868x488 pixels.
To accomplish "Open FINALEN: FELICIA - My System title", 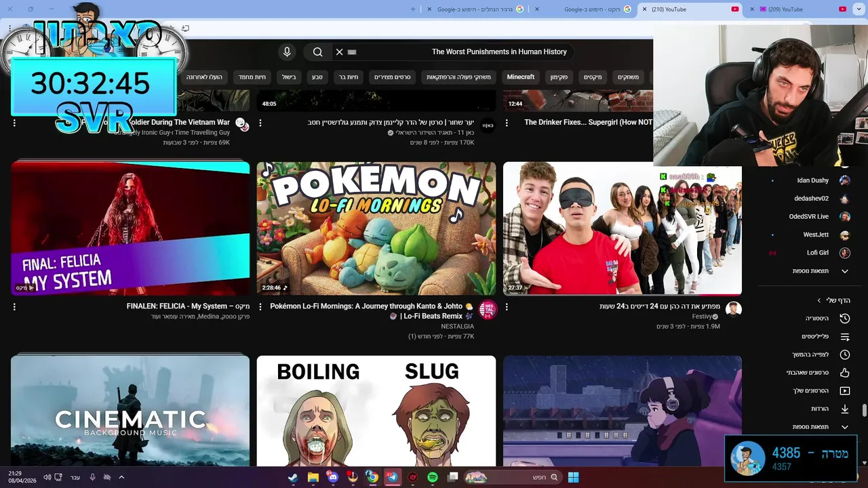I will pos(188,306).
